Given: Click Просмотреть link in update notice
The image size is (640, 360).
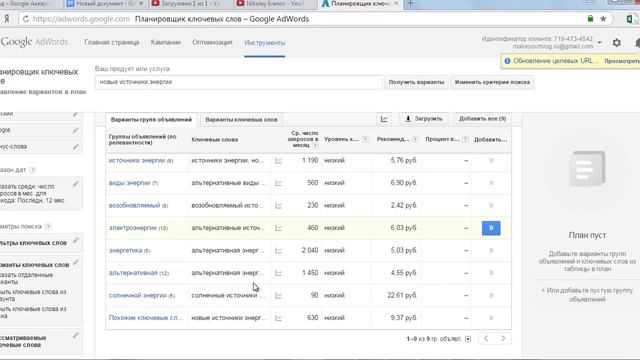Looking at the screenshot, I should tap(622, 61).
